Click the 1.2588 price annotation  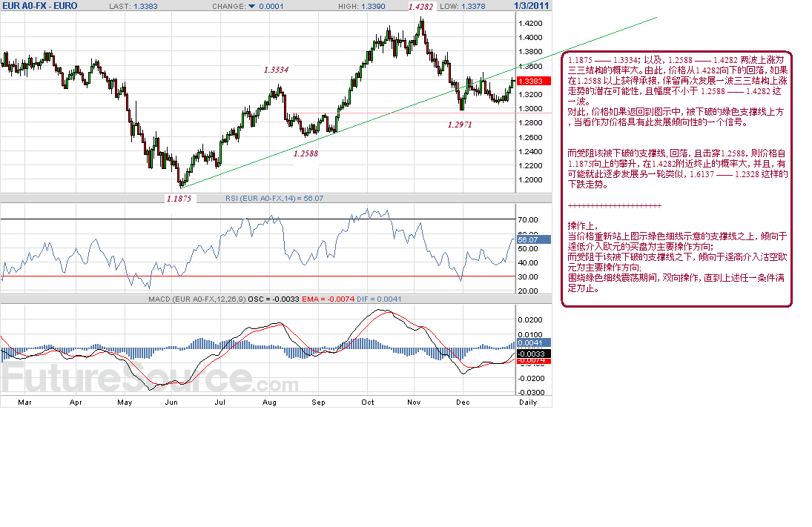pos(306,153)
